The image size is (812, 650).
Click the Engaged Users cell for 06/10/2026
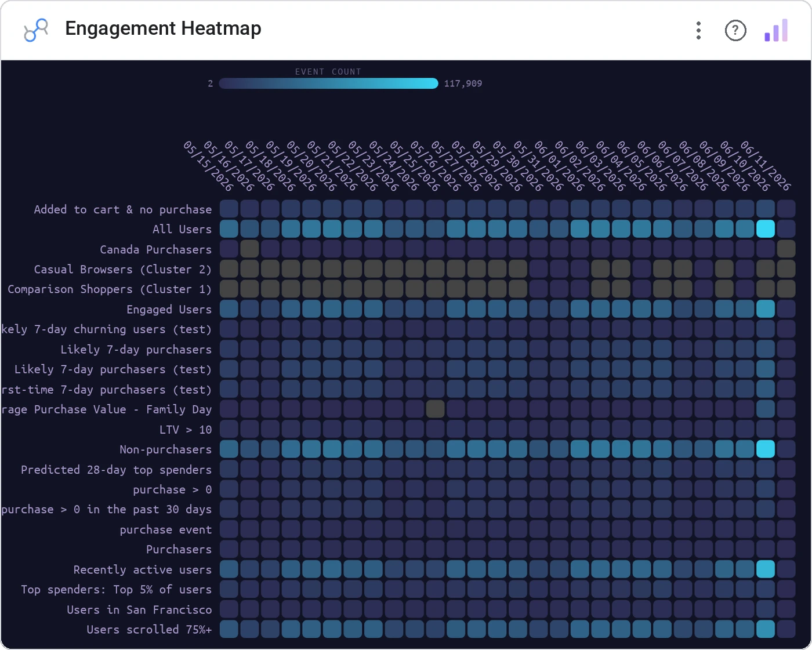[x=766, y=308]
